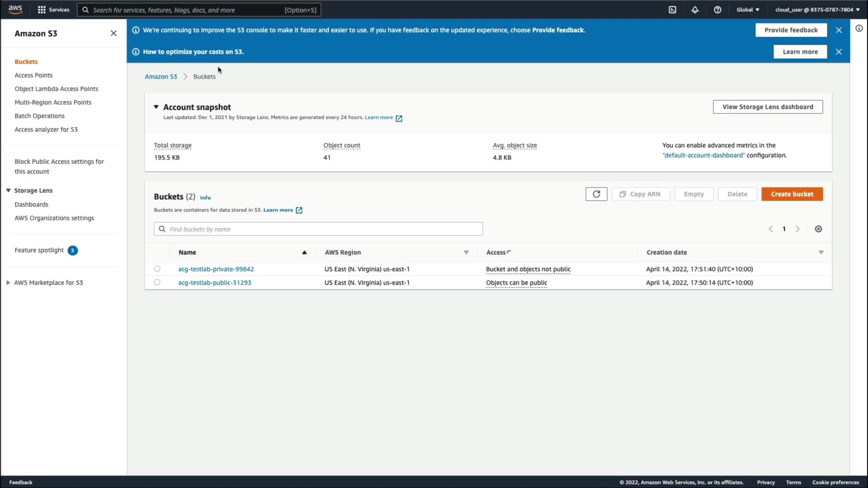Viewport: 868px width, 488px height.
Task: Select radio for acg-testlab-public-31293 bucket
Action: pos(157,282)
